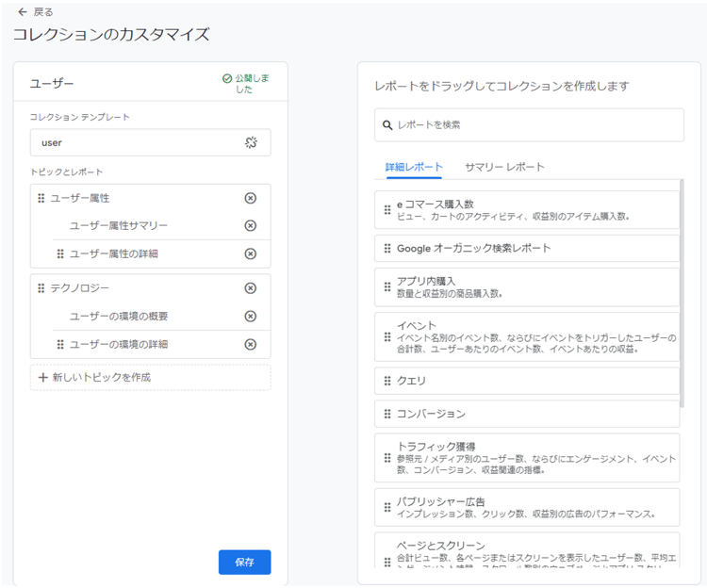
Task: Remove the ユーザーの環境の概要 report
Action: [250, 317]
